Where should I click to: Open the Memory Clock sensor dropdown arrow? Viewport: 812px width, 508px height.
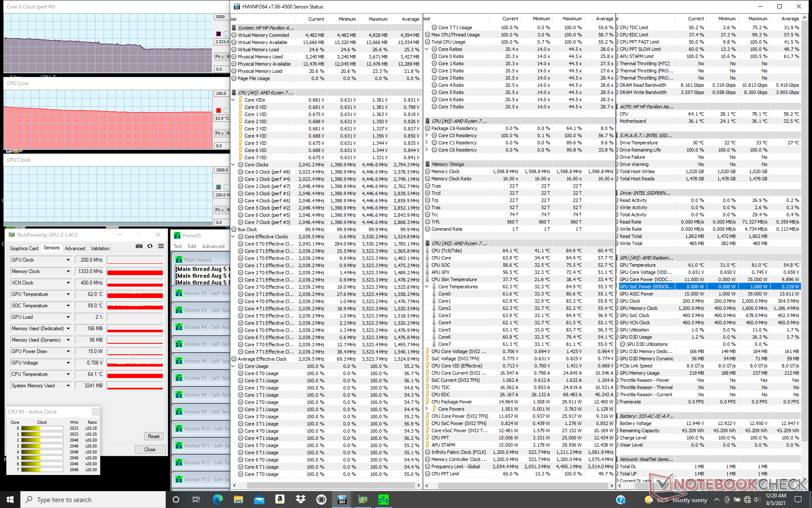tap(68, 271)
